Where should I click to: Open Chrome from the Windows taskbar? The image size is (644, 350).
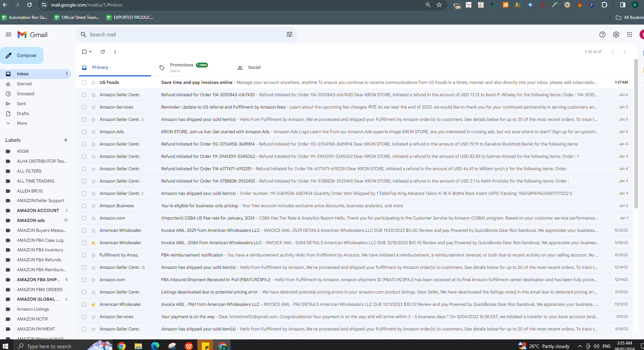pos(121,346)
